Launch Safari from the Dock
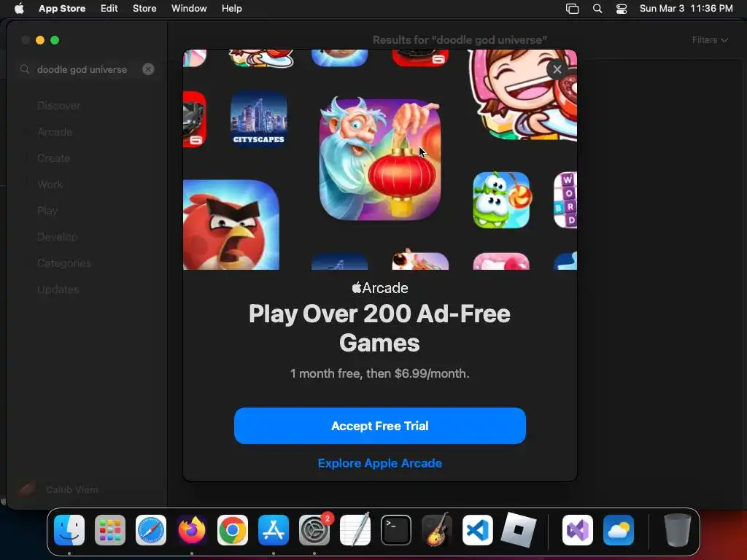Viewport: 747px width, 560px height. [x=151, y=530]
